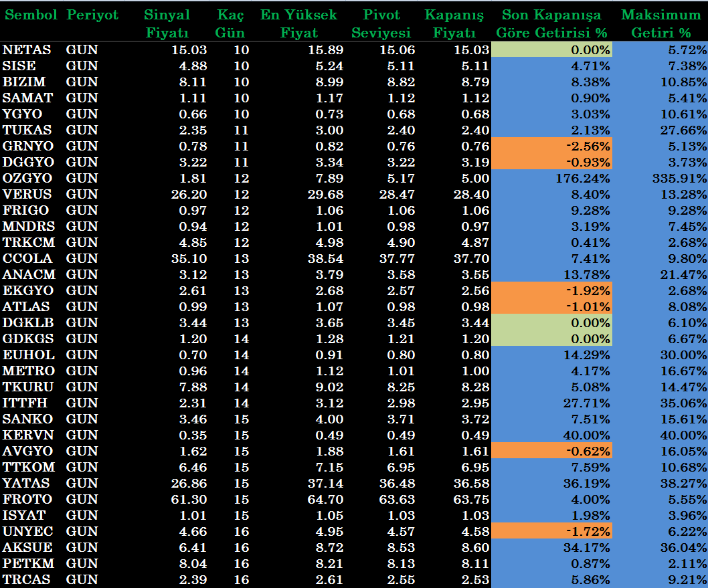Click the TRCAS symbol cell
This screenshot has width=708, height=588.
[x=26, y=579]
